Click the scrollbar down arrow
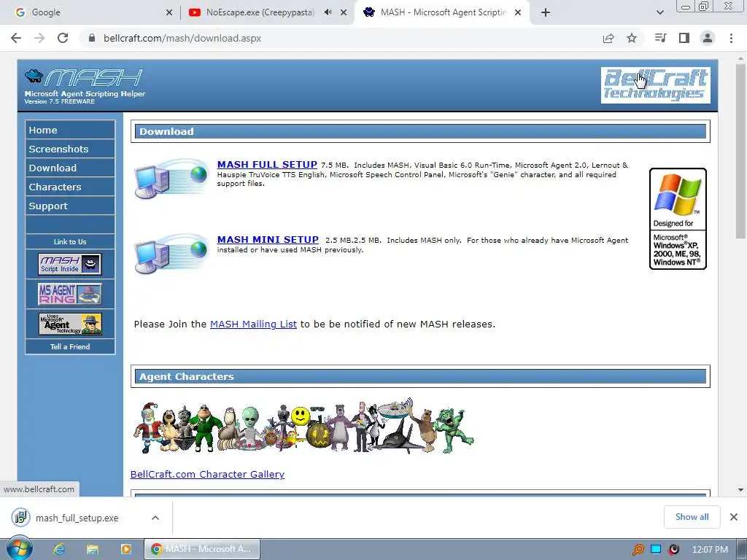The width and height of the screenshot is (747, 560). point(740,489)
